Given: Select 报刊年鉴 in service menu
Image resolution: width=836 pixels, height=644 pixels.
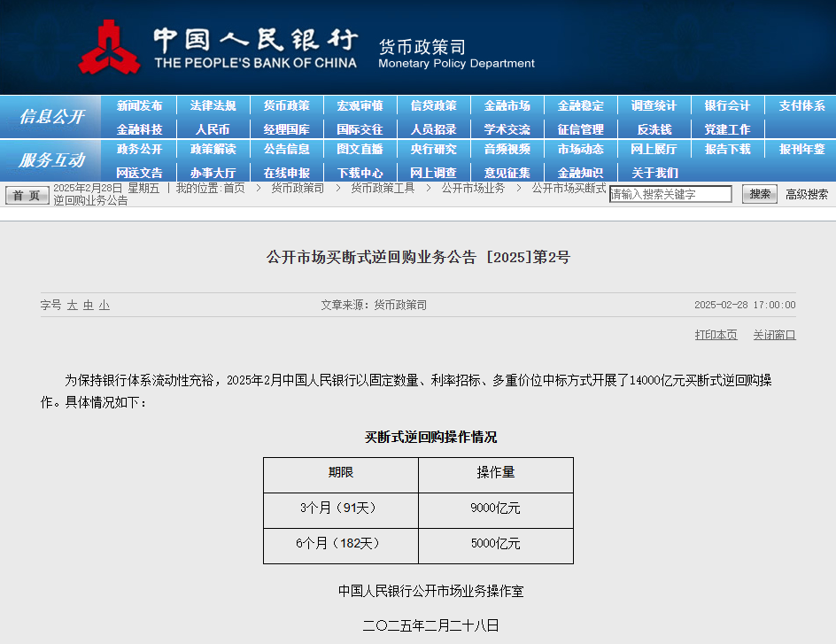Looking at the screenshot, I should point(801,150).
